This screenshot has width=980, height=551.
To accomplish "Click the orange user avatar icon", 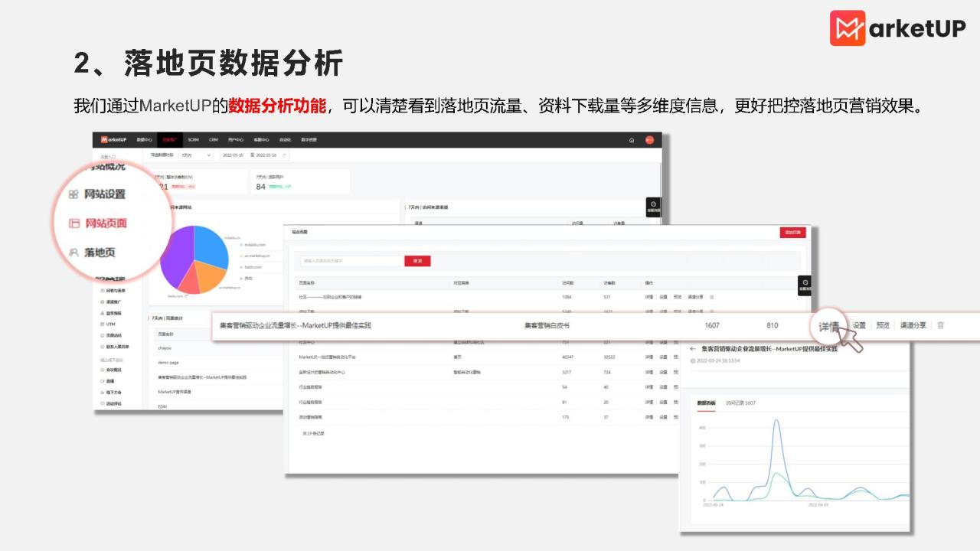I will coord(649,140).
